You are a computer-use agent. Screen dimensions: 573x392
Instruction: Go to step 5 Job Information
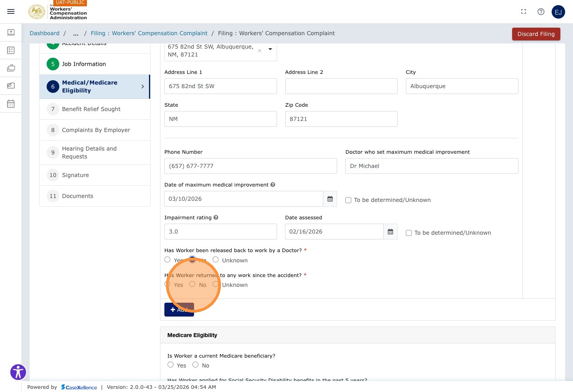(x=95, y=64)
